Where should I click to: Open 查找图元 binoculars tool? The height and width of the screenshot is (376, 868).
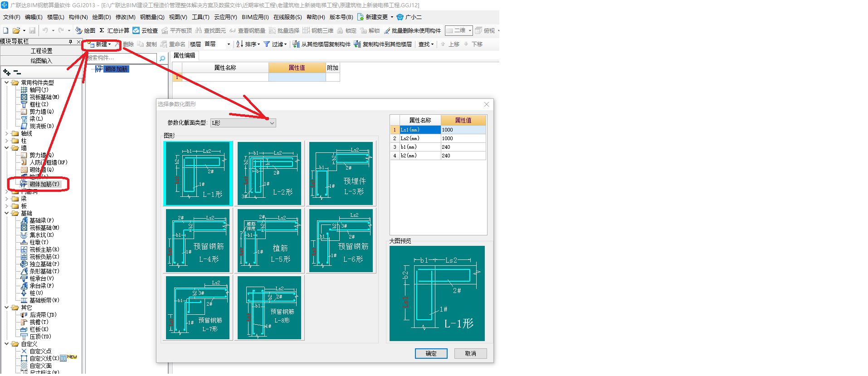210,30
